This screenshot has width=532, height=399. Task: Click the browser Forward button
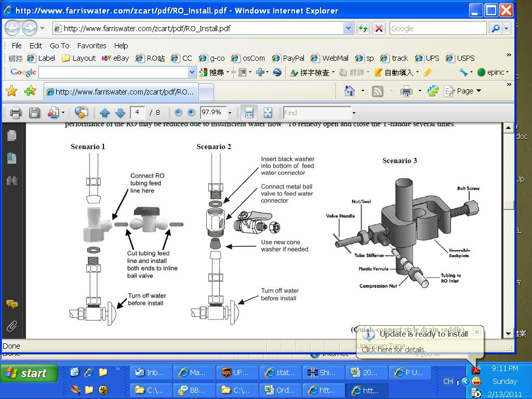click(x=30, y=28)
